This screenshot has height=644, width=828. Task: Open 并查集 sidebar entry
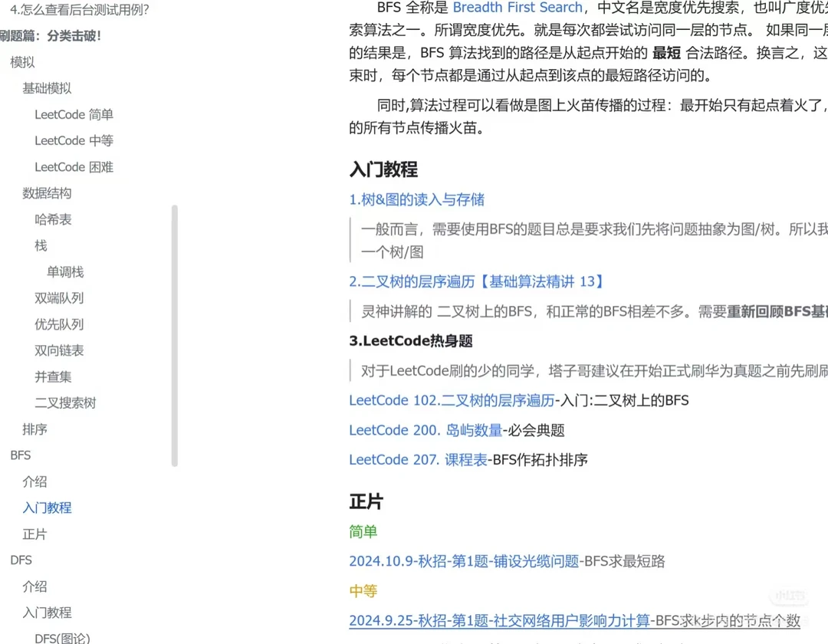(x=53, y=377)
